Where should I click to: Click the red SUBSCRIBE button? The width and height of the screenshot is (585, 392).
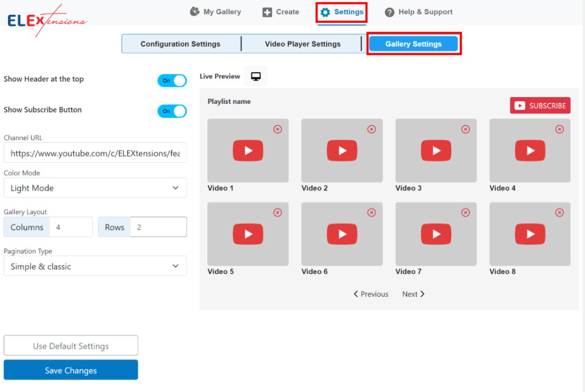pyautogui.click(x=540, y=106)
